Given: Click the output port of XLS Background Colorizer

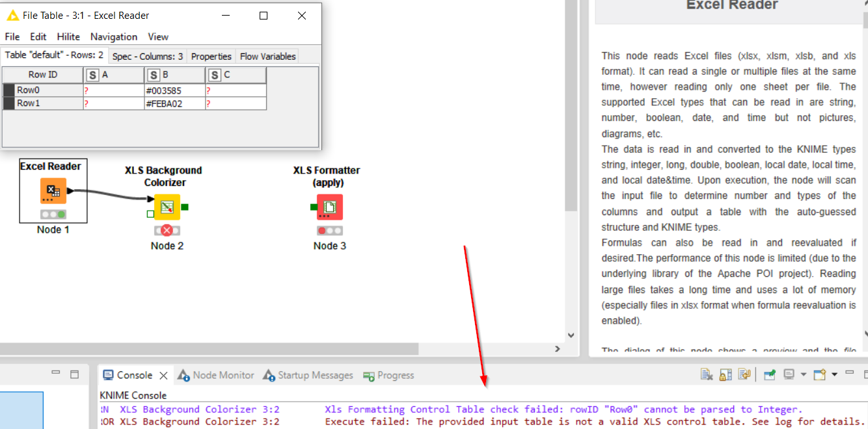Looking at the screenshot, I should tap(184, 207).
